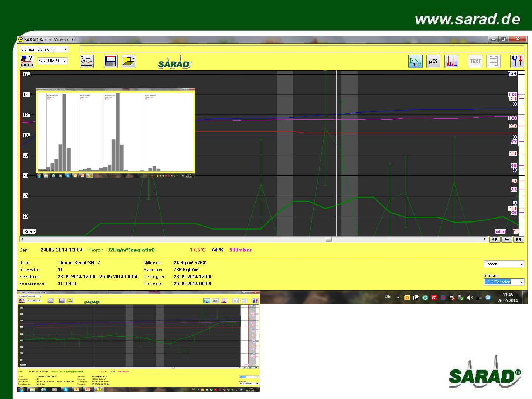Click the Mittelwert value 24 Bq/m³ ±26%

click(x=190, y=263)
